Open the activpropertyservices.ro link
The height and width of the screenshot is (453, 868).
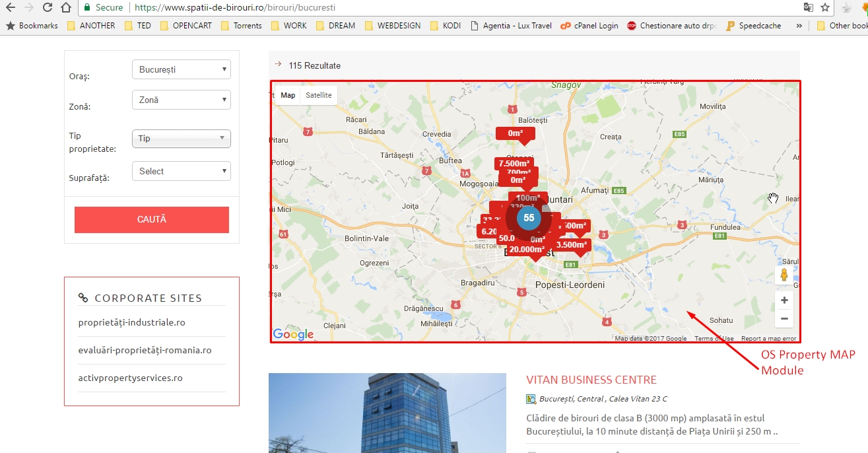tap(130, 378)
